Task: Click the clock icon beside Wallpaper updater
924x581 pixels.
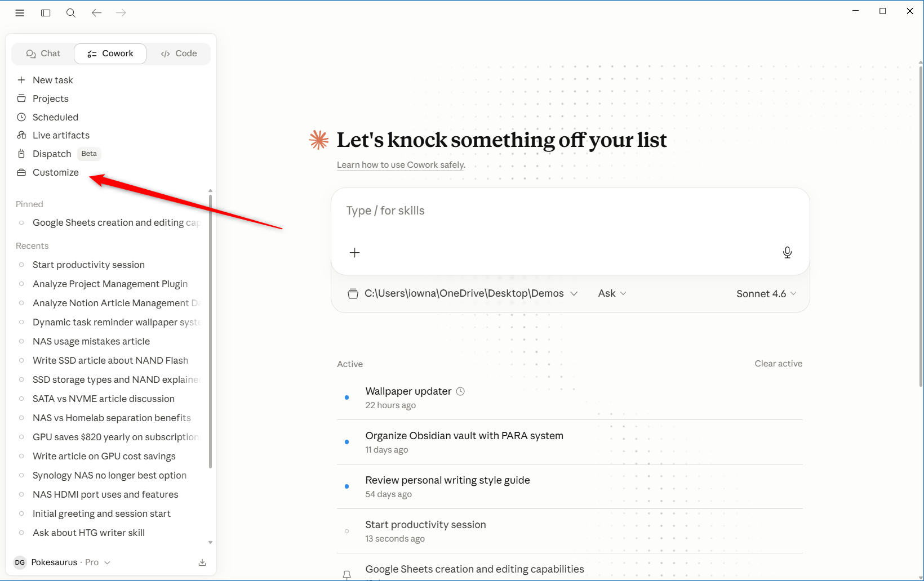Action: pos(460,391)
